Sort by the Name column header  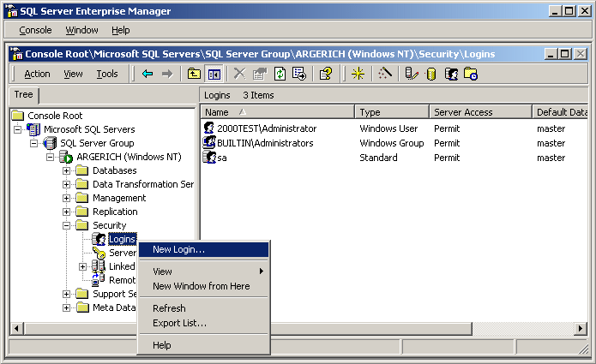point(278,112)
